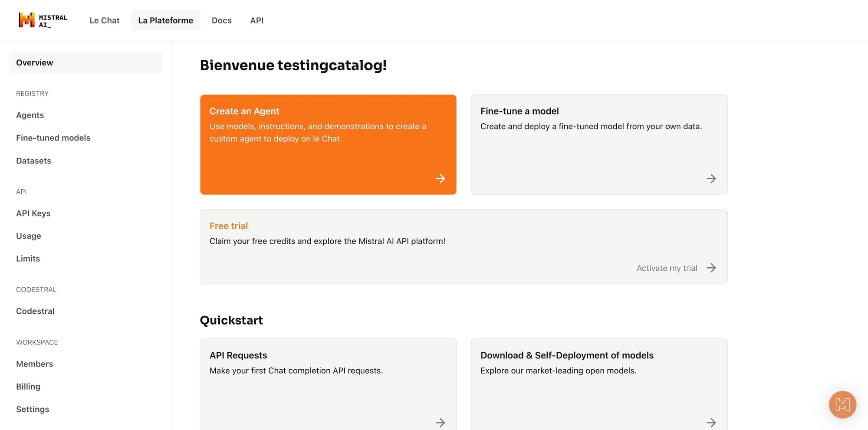Open the Codestral sidebar item
Image resolution: width=868 pixels, height=430 pixels.
(x=35, y=311)
